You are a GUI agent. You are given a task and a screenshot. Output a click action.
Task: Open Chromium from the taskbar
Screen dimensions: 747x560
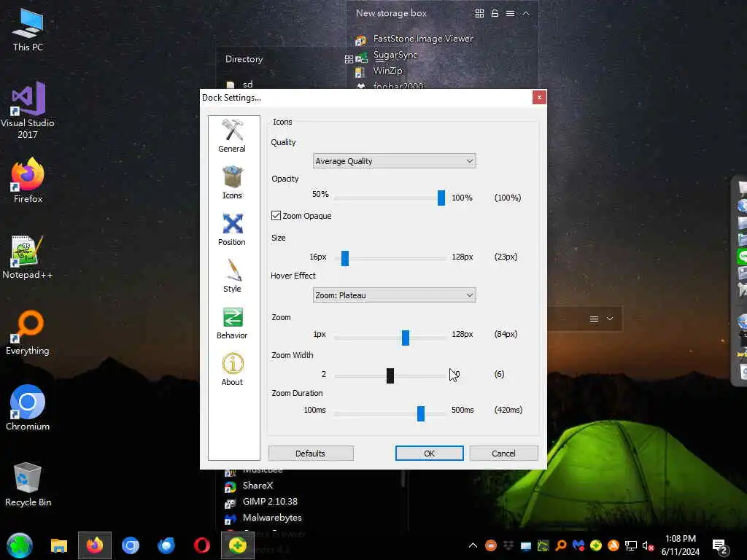point(131,545)
